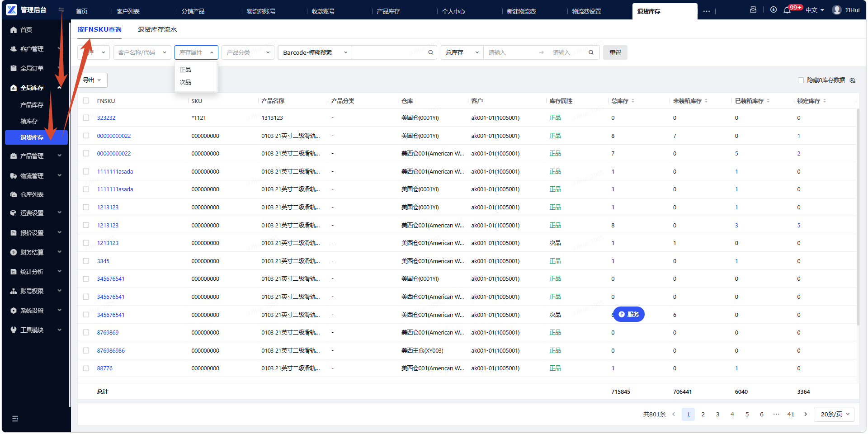
Task: Click the download circle icon in header
Action: [x=774, y=9]
